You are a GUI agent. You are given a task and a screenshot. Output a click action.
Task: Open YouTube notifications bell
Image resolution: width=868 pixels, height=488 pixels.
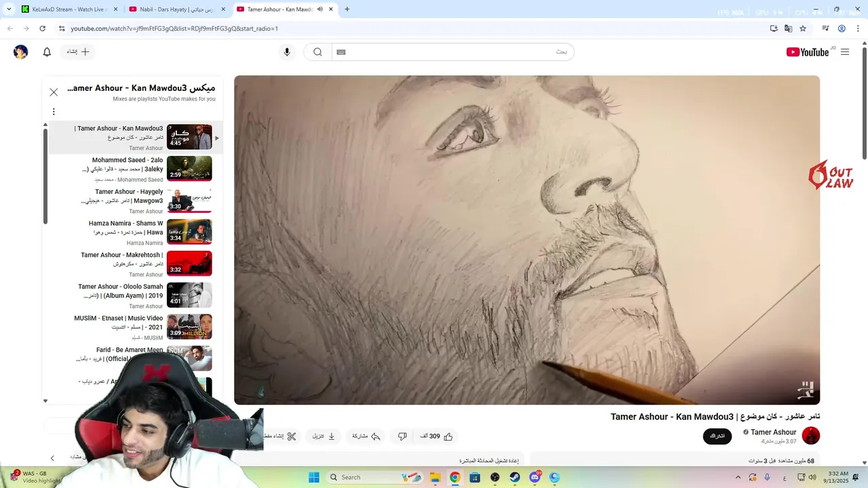point(47,52)
